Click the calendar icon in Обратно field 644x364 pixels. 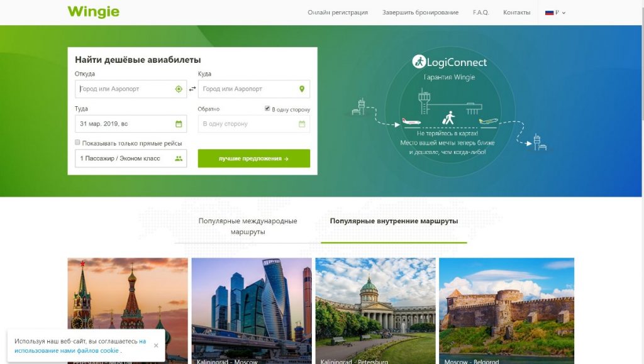pos(302,124)
